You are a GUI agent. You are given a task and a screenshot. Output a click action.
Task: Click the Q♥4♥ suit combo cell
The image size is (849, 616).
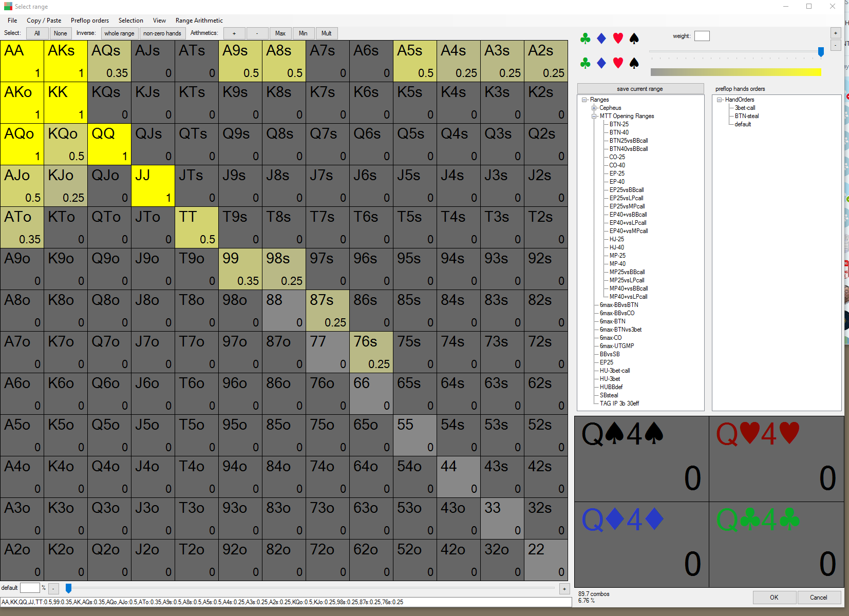(777, 459)
